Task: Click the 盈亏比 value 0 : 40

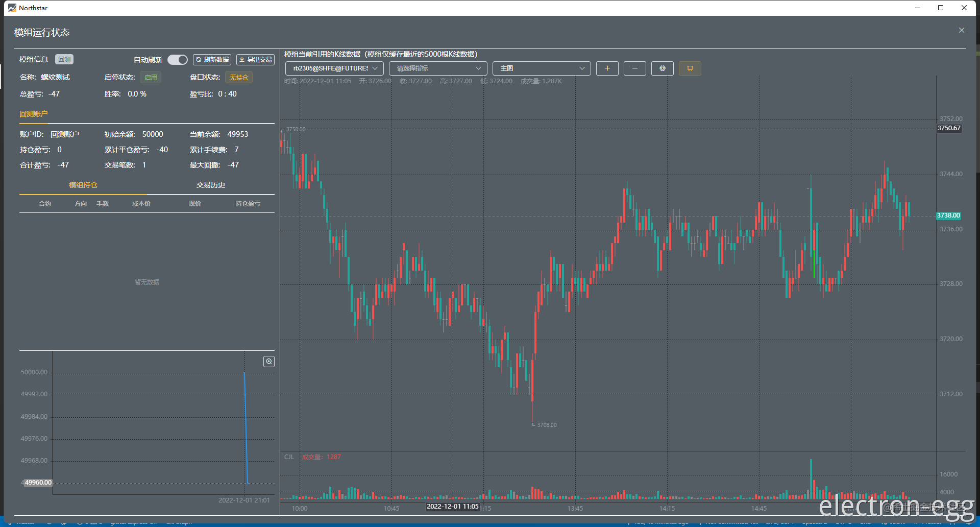Action: click(x=228, y=94)
